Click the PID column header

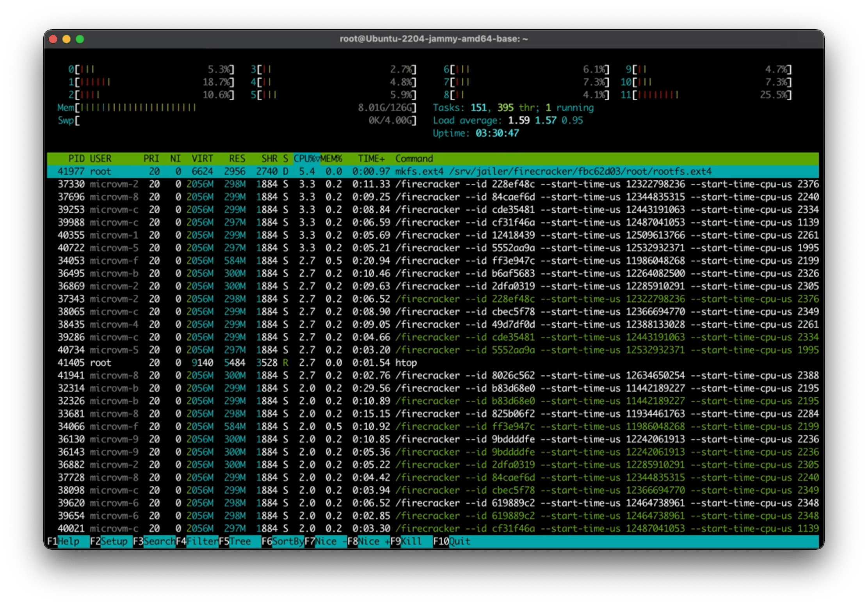76,159
